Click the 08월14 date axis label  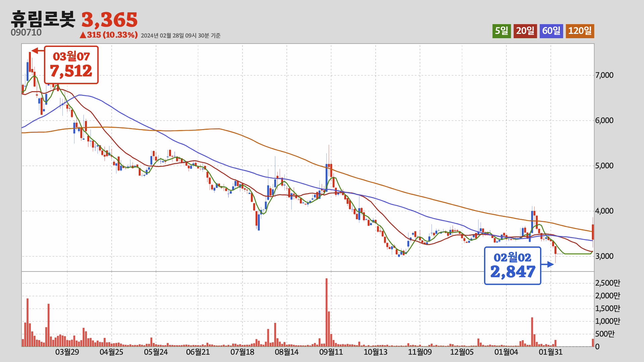(287, 352)
